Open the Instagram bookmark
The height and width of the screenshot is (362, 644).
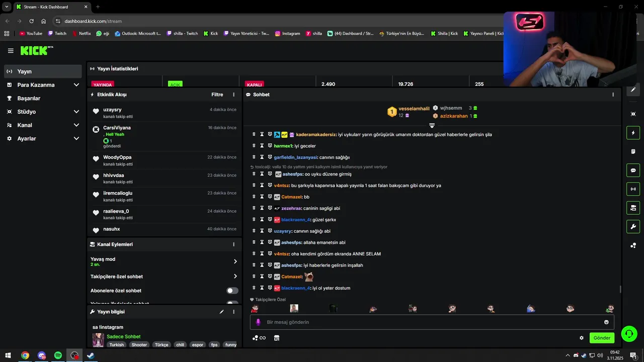click(287, 34)
